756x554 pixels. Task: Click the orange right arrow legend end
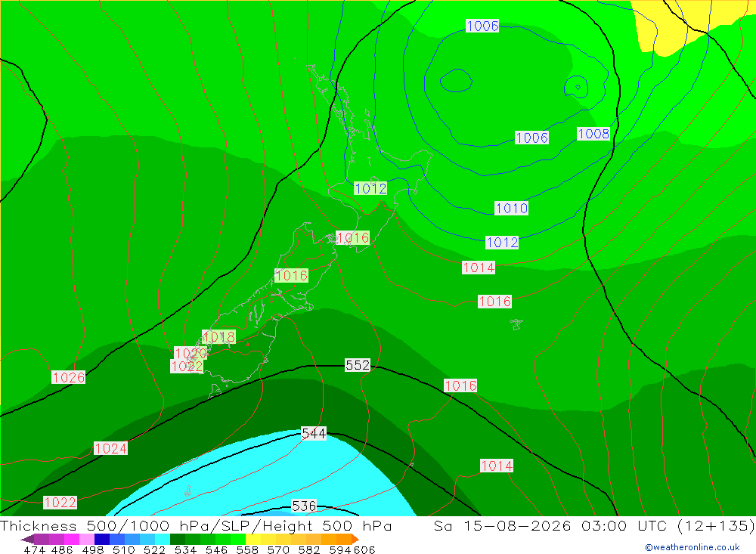click(355, 539)
